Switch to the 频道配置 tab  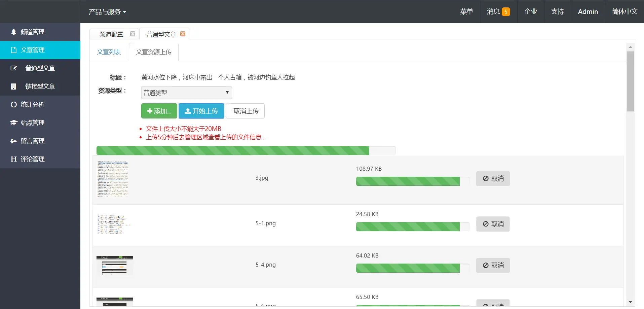pos(111,34)
